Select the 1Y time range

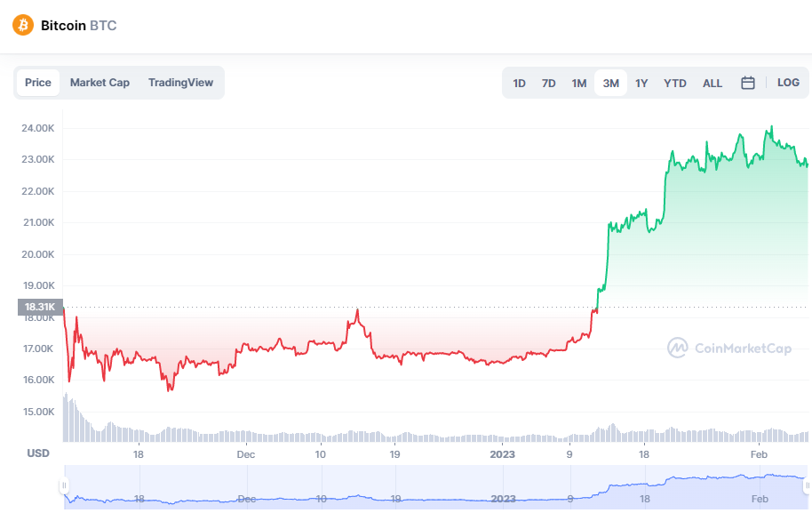point(641,83)
